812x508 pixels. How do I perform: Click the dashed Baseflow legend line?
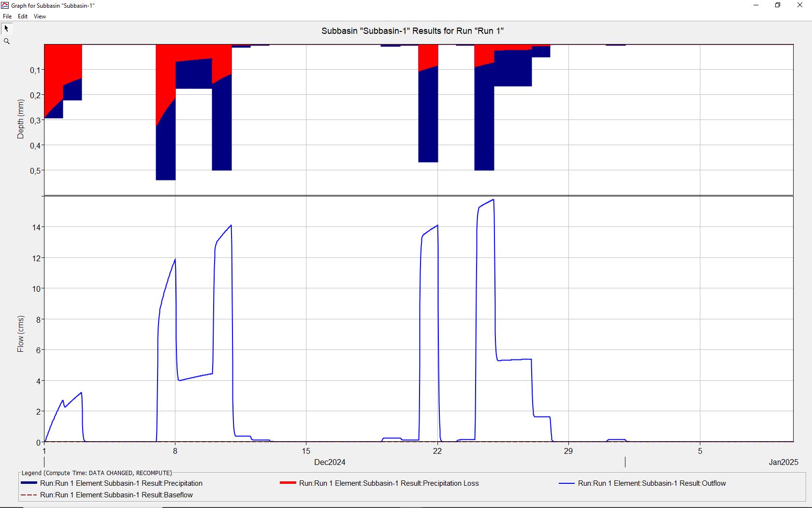pos(29,495)
